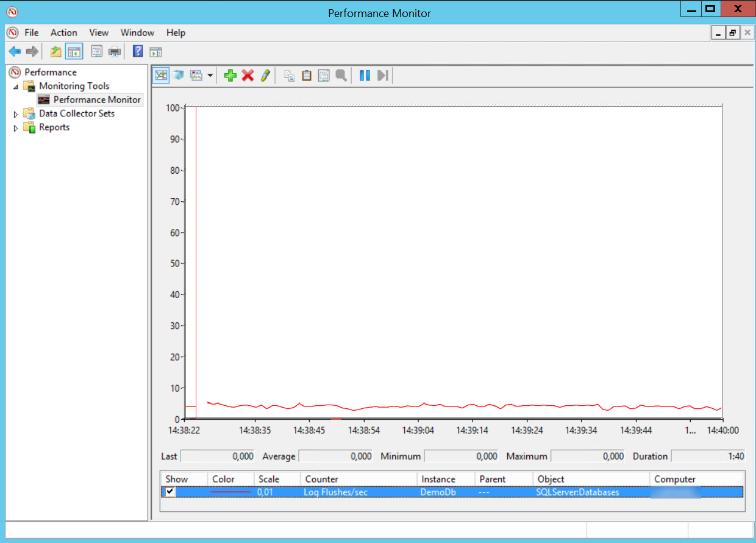Freeze the display with the pause button
This screenshot has height=543, width=756.
[x=365, y=76]
